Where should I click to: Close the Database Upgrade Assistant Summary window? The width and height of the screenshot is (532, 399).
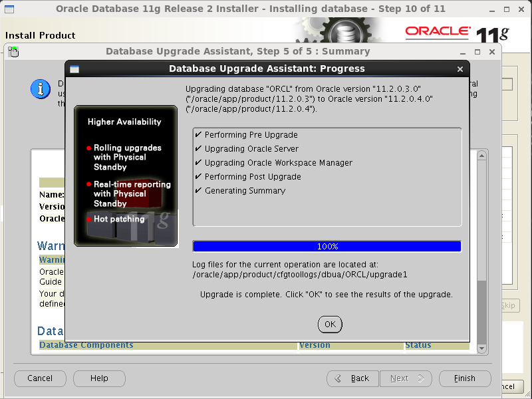click(x=492, y=52)
